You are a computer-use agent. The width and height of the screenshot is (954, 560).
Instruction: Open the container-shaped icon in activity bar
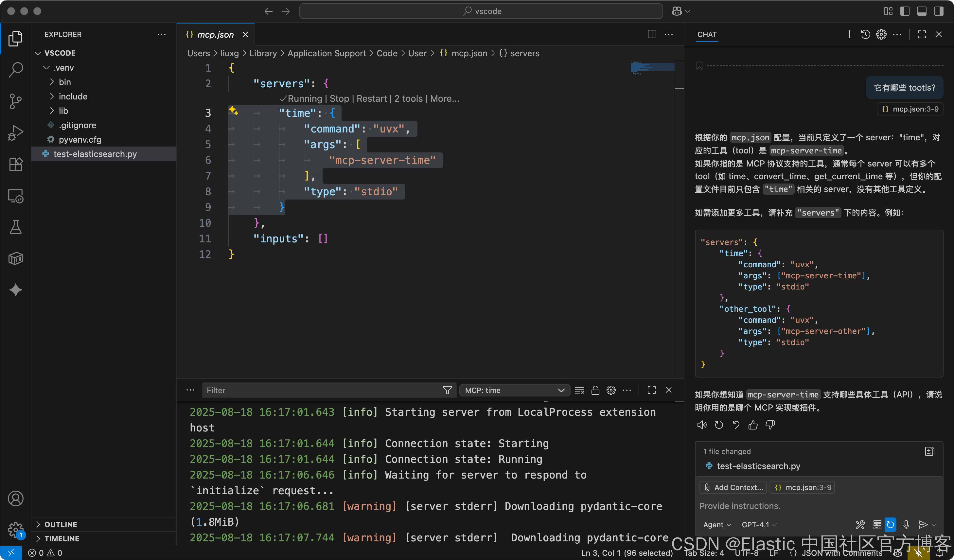tap(15, 258)
